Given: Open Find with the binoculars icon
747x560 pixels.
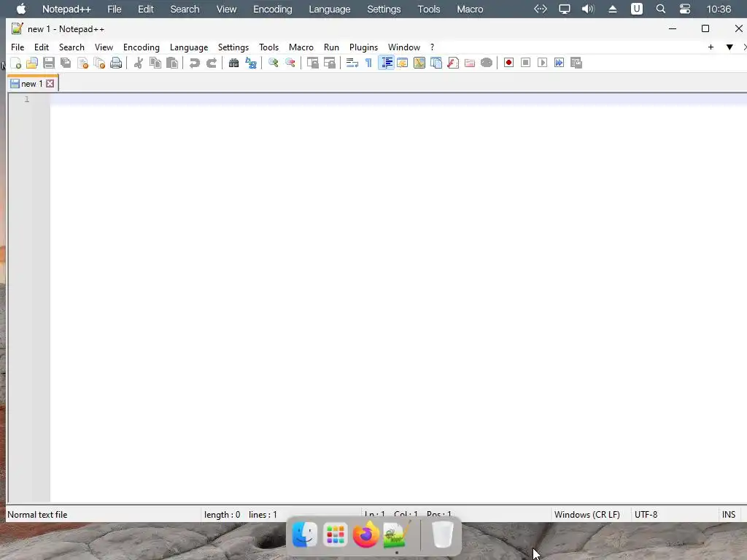Looking at the screenshot, I should [233, 63].
